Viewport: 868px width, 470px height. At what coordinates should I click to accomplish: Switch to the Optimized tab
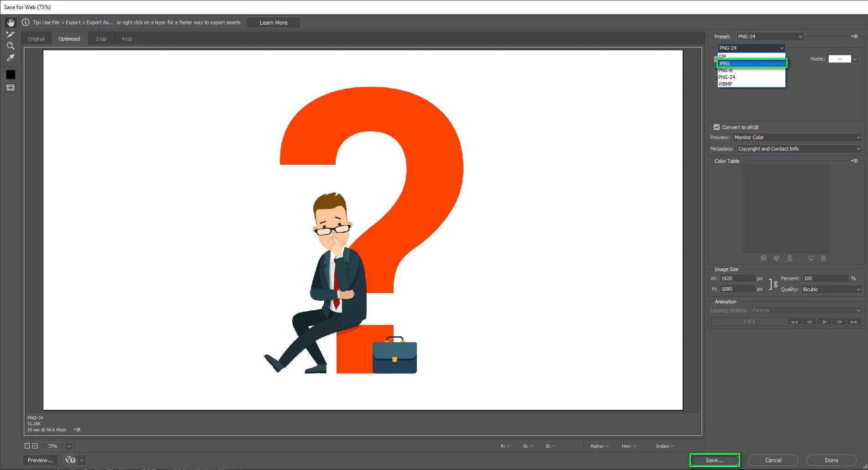[69, 39]
